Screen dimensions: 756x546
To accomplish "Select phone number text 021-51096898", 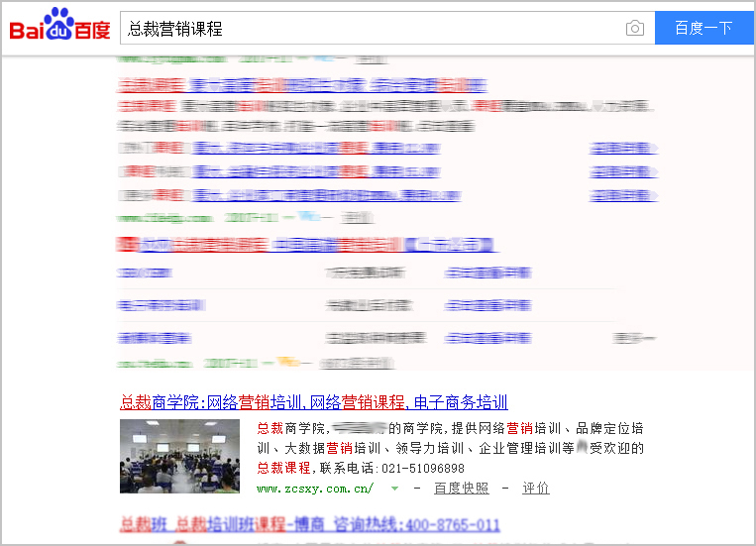I will [423, 469].
